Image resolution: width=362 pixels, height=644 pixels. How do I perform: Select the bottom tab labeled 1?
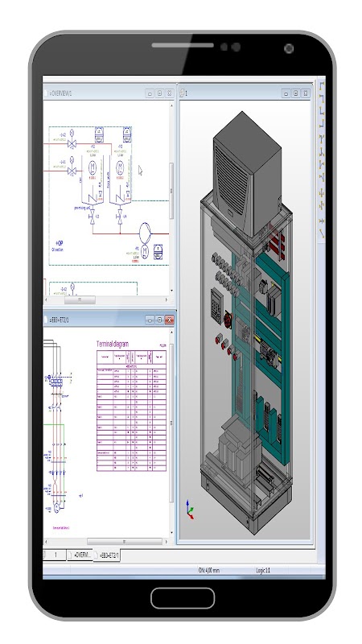[x=56, y=555]
